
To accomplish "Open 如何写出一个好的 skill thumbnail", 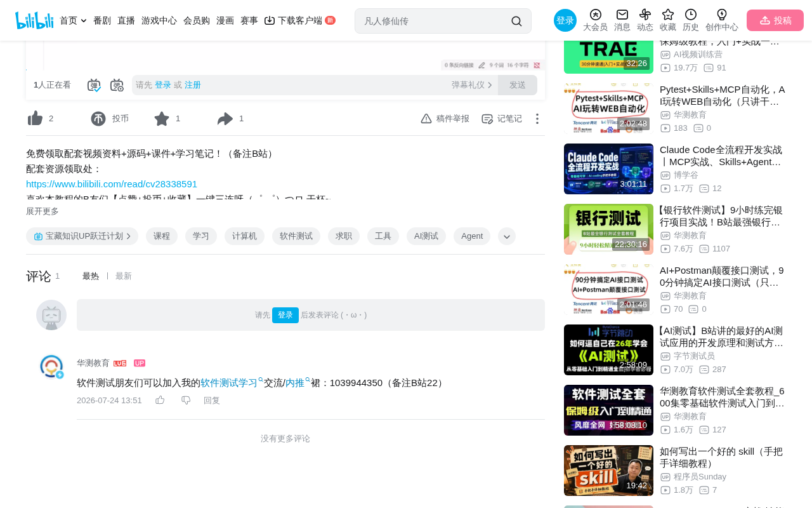I will pos(608,471).
